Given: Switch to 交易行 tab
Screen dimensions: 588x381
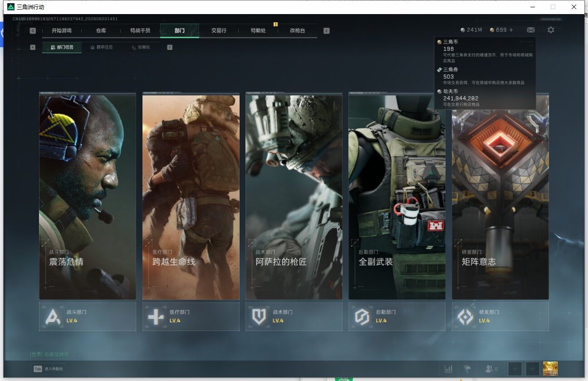Looking at the screenshot, I should click(219, 31).
